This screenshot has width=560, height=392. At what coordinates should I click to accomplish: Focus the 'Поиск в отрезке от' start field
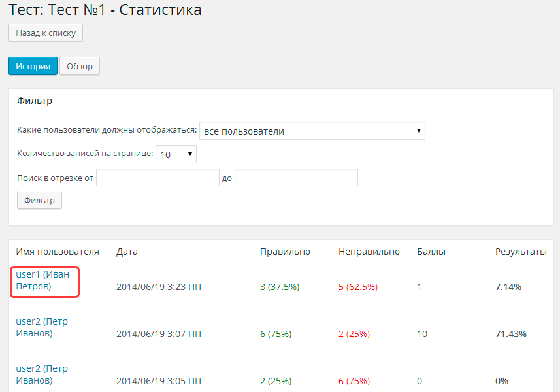pyautogui.click(x=157, y=178)
